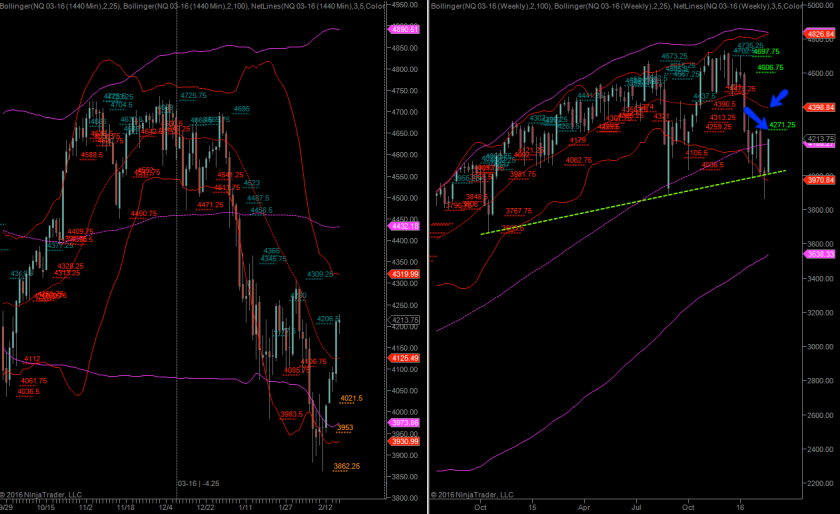Image resolution: width=840 pixels, height=514 pixels.
Task: Click the magenta 3538.33 weekly price marker
Action: pyautogui.click(x=820, y=254)
